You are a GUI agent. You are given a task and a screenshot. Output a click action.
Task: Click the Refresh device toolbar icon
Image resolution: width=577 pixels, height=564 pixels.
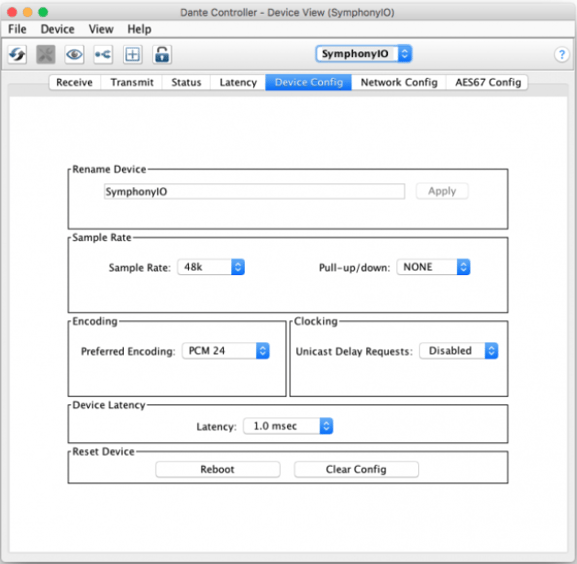17,55
